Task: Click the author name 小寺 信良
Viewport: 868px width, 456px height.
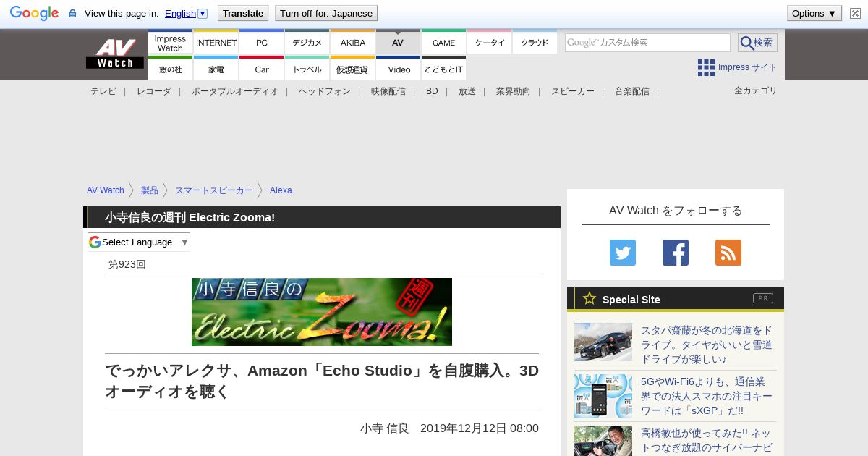Action: (x=385, y=428)
